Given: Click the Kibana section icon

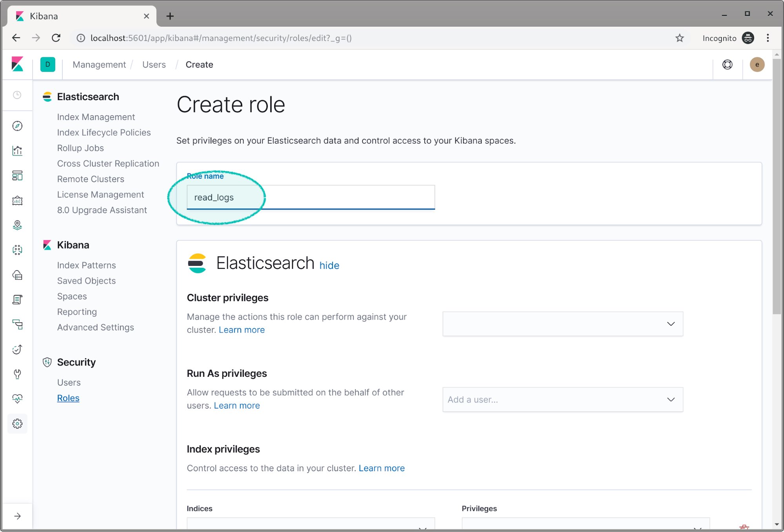Looking at the screenshot, I should (x=47, y=245).
